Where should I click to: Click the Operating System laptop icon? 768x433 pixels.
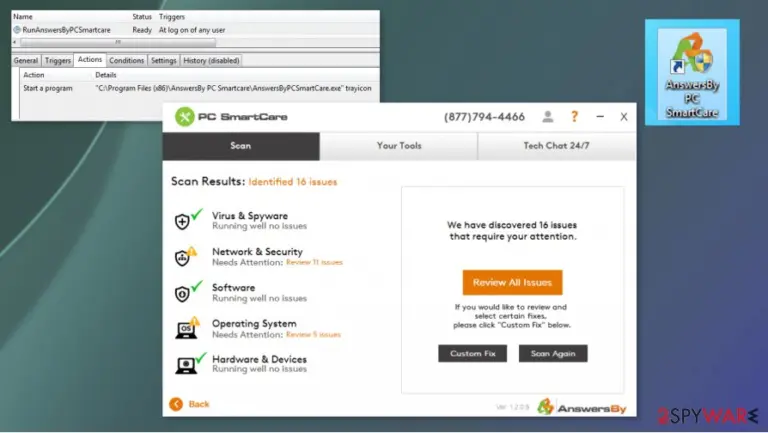(187, 328)
